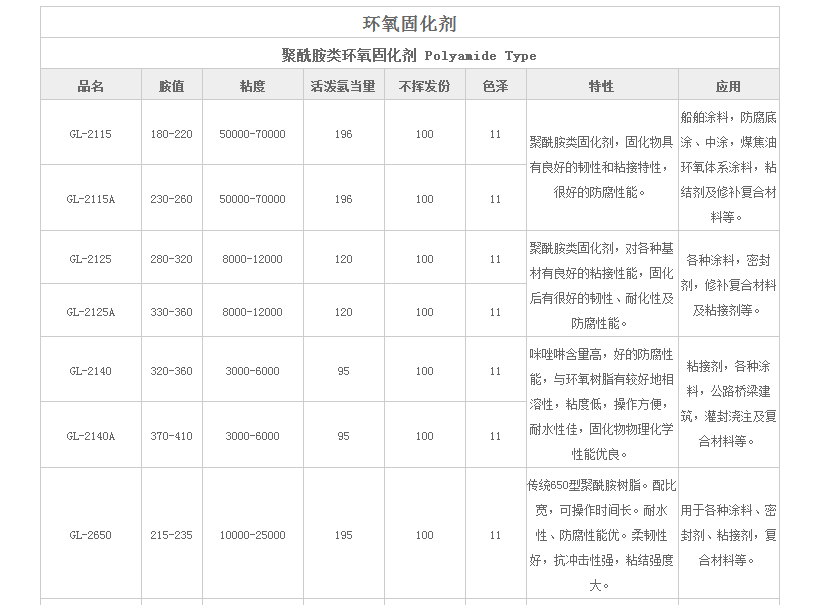Click product name GL-2115
The width and height of the screenshot is (817, 605).
click(91, 134)
